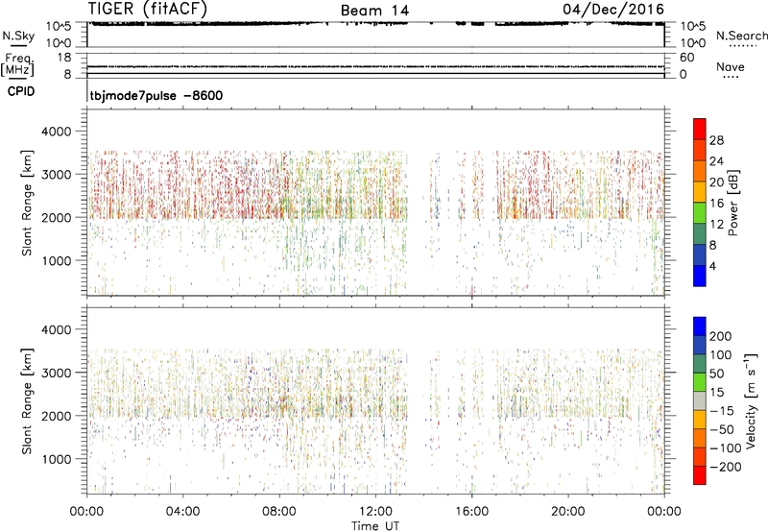Click "Slant Range [km]" label of velocity panel
768x532 pixels.
(27, 401)
